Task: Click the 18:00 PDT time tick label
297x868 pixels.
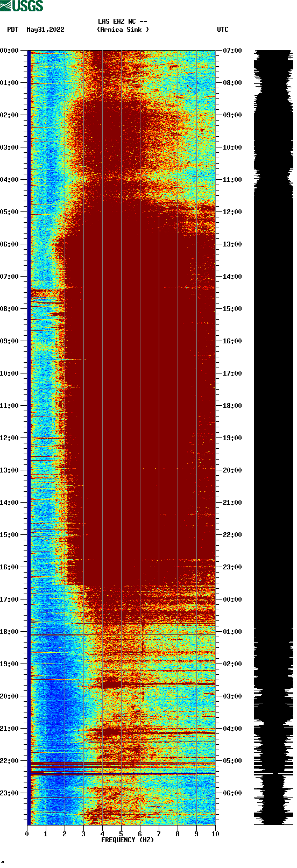Action: pyautogui.click(x=9, y=632)
